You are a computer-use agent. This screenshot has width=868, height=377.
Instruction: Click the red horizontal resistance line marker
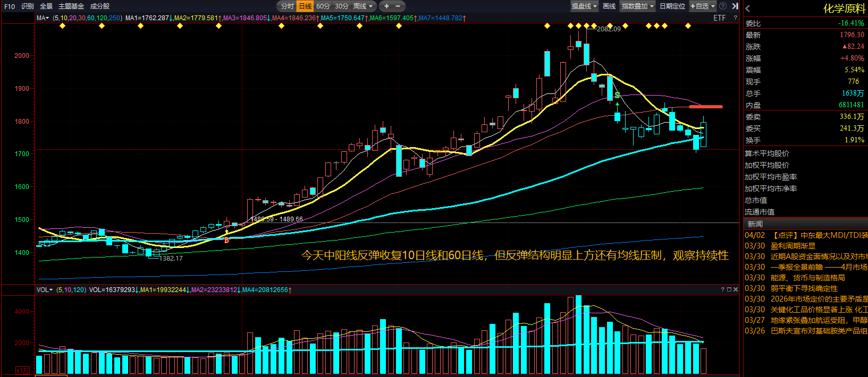coord(705,107)
